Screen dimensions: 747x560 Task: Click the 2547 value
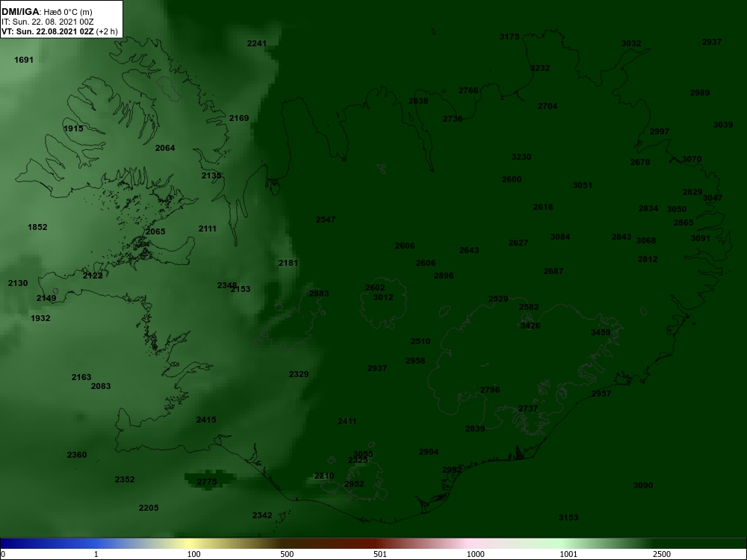coord(326,220)
